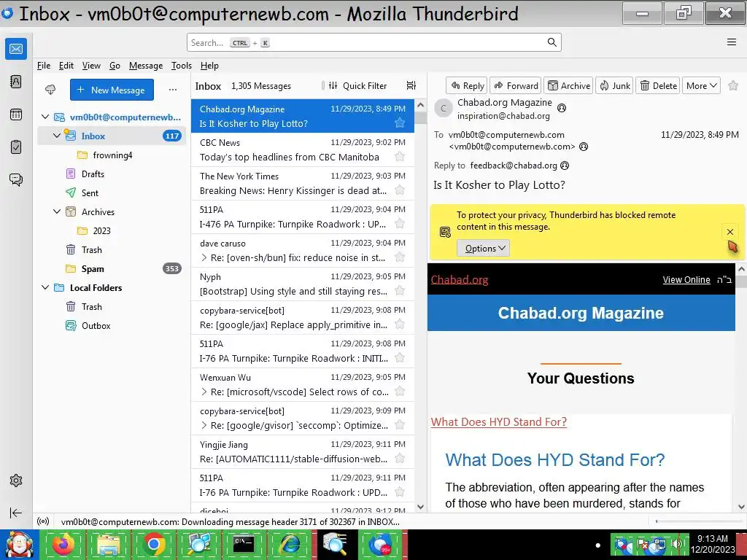Screen dimensions: 747x560
Task: Launch Firefox from the taskbar
Action: coord(63,545)
